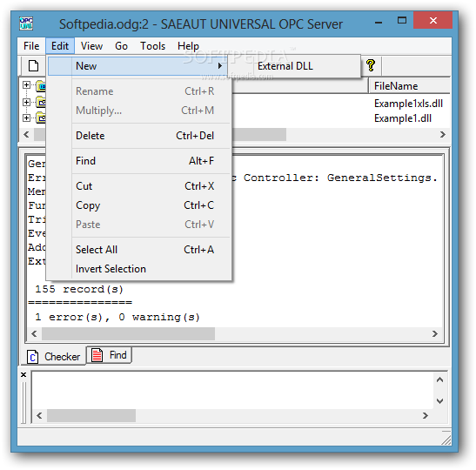Expand the second tree node
This screenshot has height=470, width=476.
[x=26, y=102]
